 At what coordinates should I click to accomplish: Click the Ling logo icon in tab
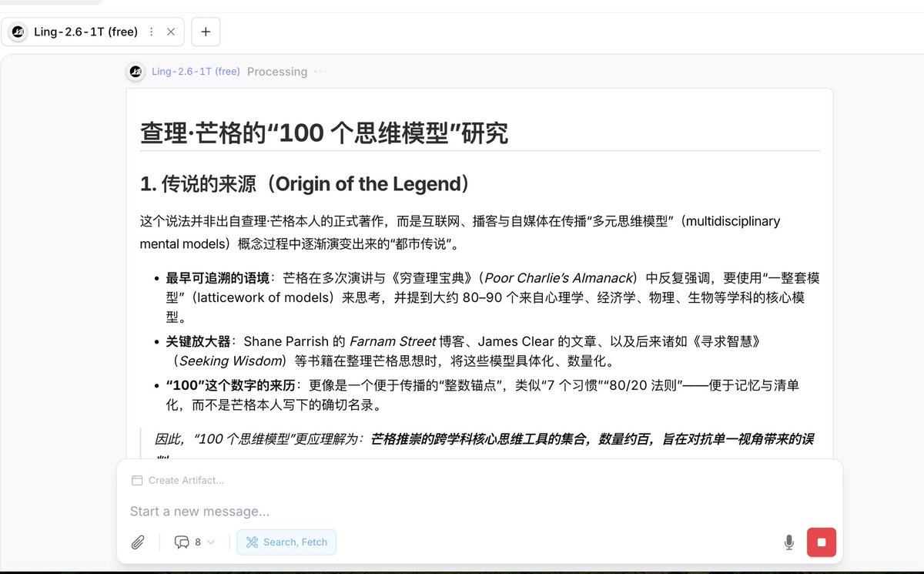18,32
